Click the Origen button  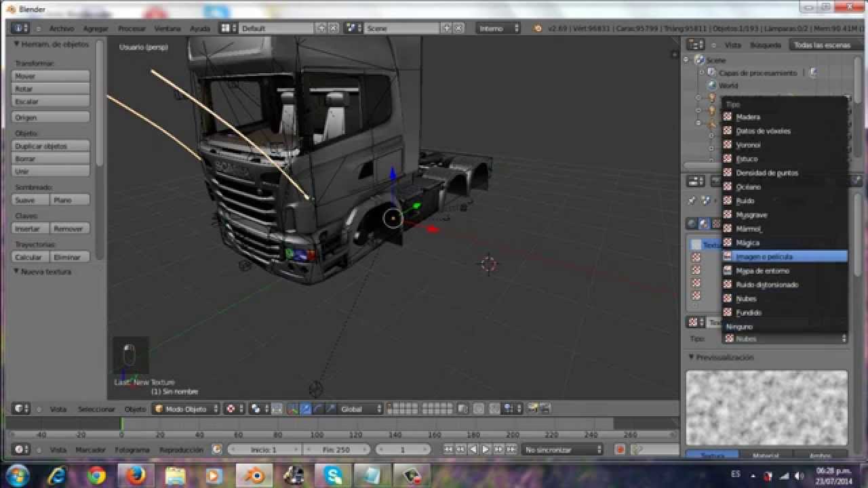click(51, 117)
